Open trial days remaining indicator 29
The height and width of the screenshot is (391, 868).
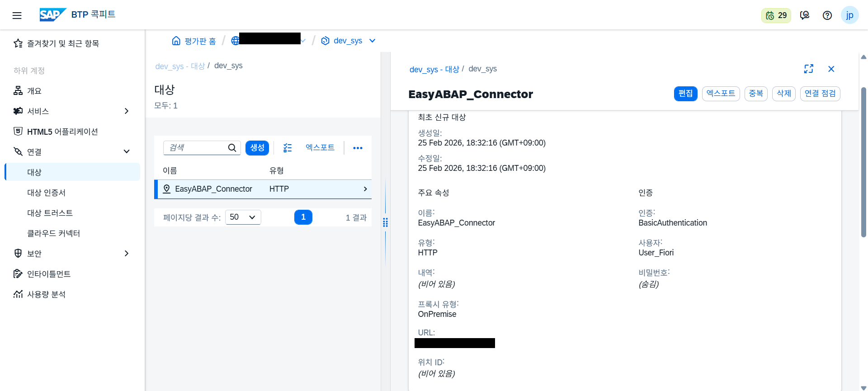pos(776,15)
